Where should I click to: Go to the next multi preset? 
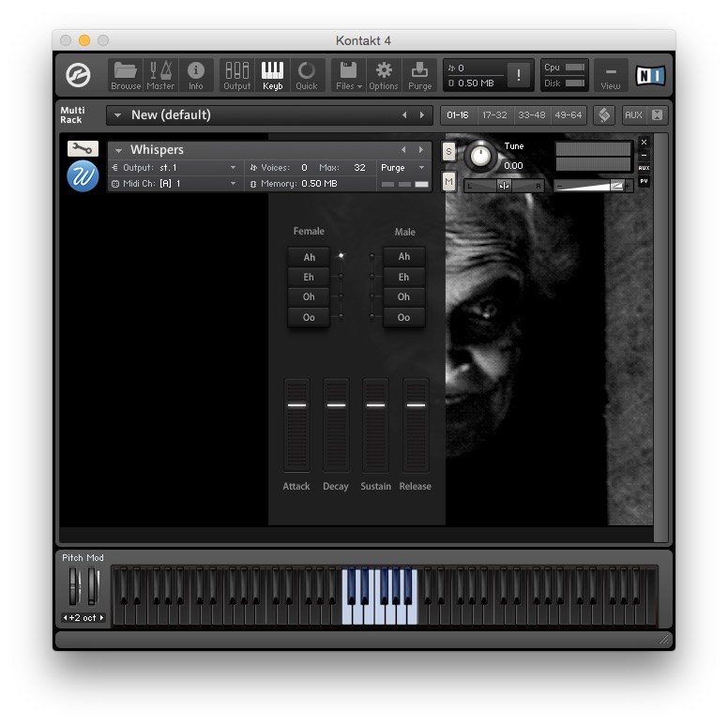(x=422, y=114)
